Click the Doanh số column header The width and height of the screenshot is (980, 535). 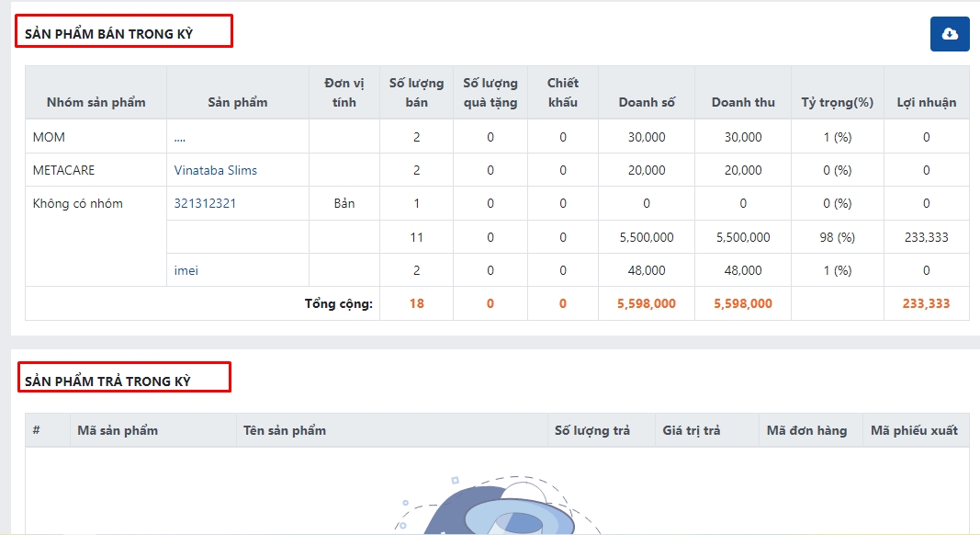[647, 102]
